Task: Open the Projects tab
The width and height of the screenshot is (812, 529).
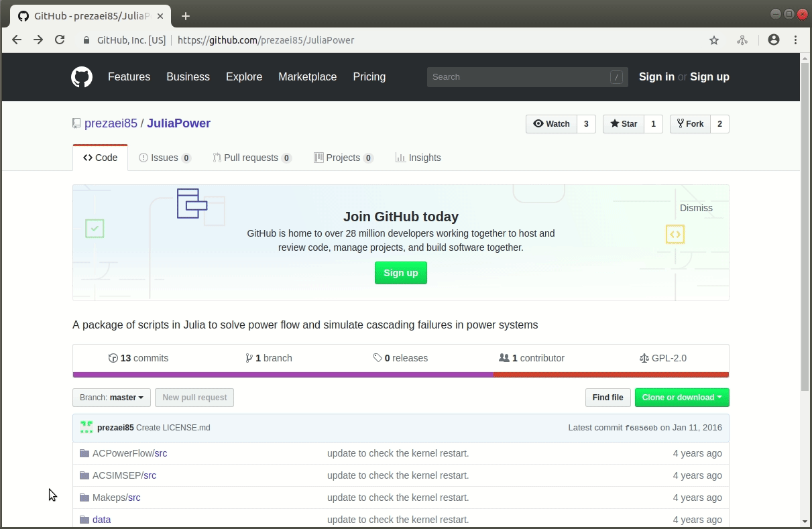Action: click(x=343, y=158)
